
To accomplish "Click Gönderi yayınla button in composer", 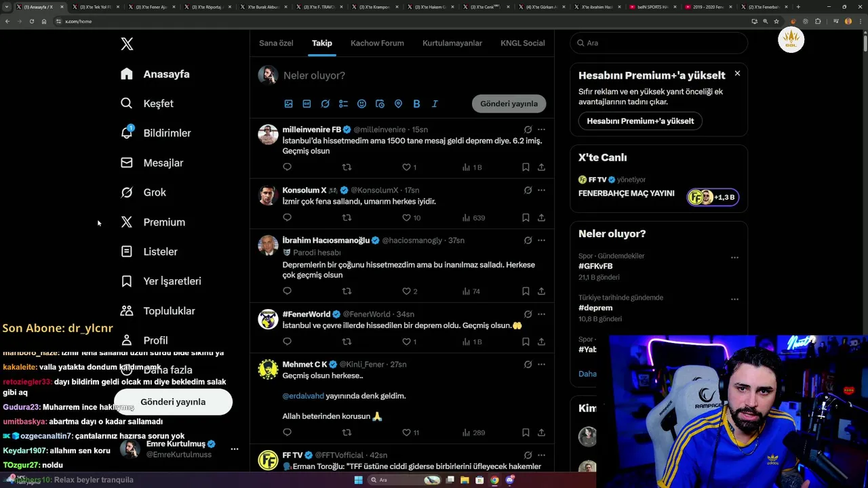I will point(509,104).
